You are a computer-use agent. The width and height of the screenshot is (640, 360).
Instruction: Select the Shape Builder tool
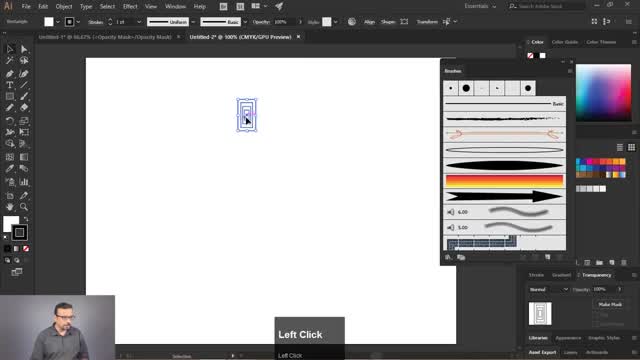coord(10,144)
